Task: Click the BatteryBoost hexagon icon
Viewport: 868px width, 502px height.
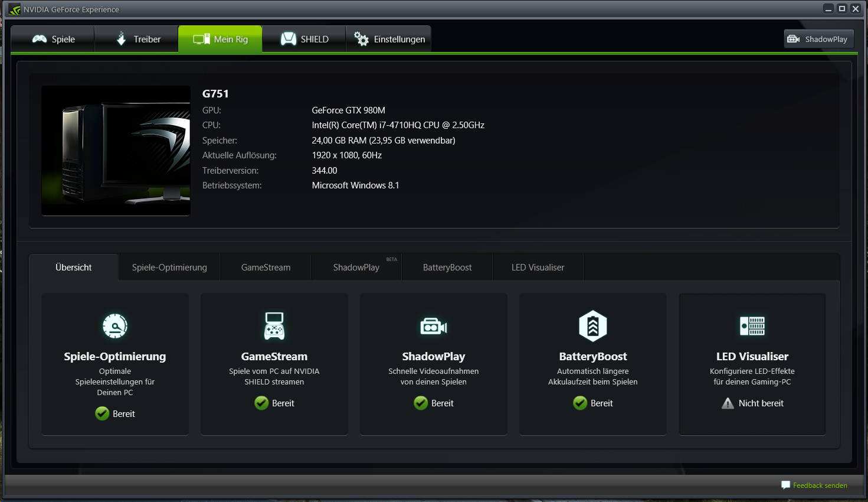Action: [x=593, y=326]
